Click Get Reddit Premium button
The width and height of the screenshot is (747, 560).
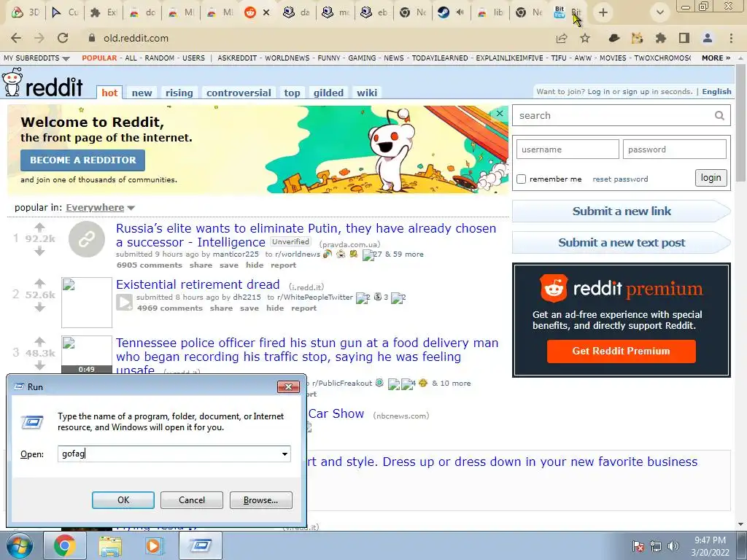coord(622,351)
